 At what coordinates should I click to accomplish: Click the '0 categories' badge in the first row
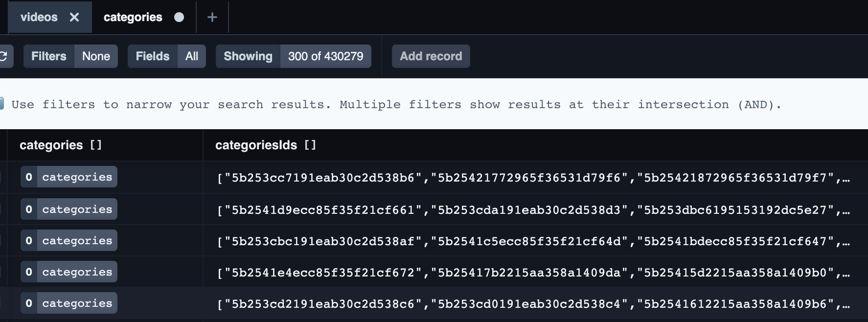(69, 177)
